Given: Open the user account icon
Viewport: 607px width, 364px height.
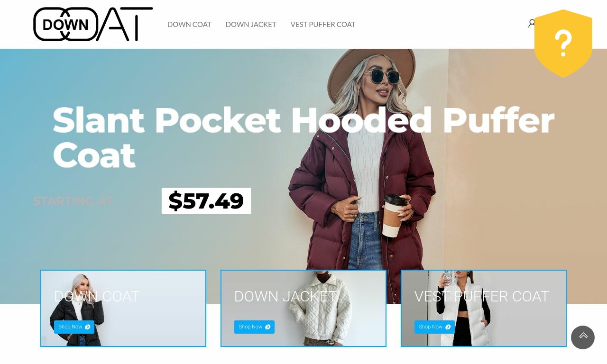Looking at the screenshot, I should 531,23.
